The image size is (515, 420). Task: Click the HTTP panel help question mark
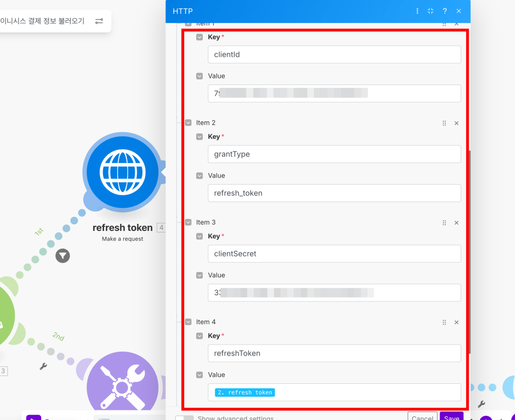point(445,11)
